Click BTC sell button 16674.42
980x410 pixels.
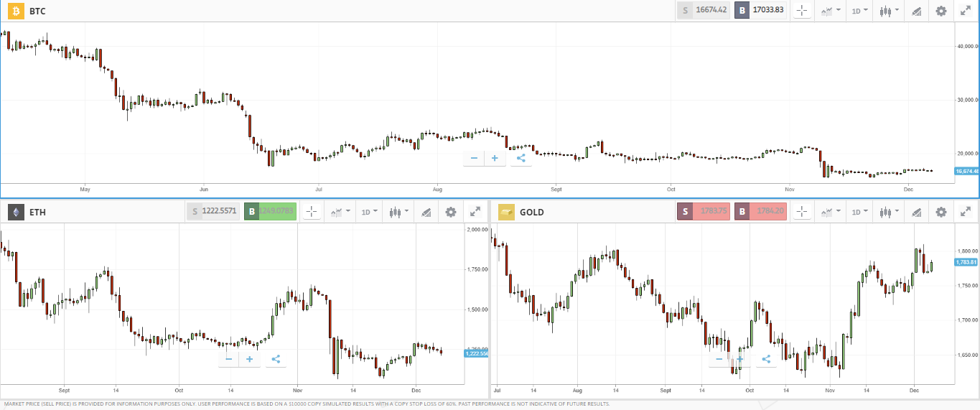704,11
